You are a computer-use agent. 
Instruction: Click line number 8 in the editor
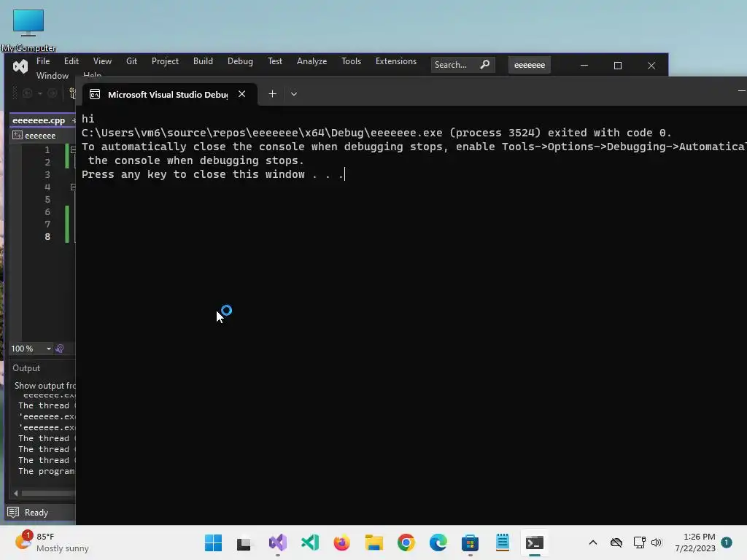pyautogui.click(x=47, y=237)
